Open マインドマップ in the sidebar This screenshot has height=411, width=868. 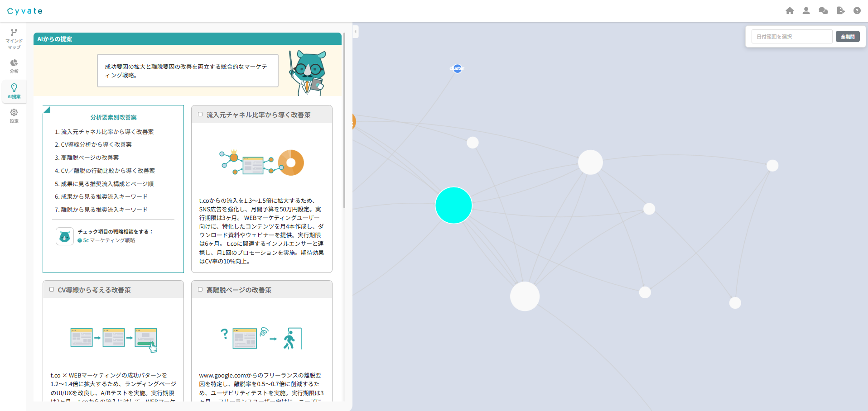(x=14, y=39)
